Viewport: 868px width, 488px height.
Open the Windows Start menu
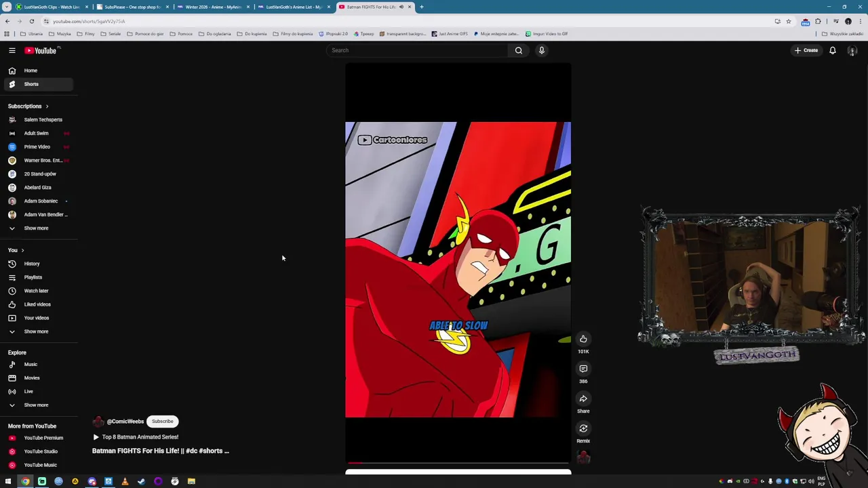point(8,481)
